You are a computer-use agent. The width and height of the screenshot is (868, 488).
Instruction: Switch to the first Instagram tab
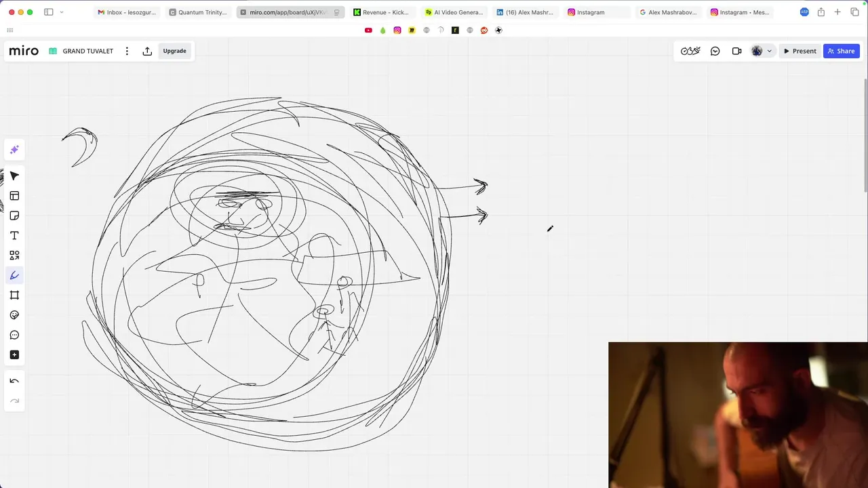(597, 12)
